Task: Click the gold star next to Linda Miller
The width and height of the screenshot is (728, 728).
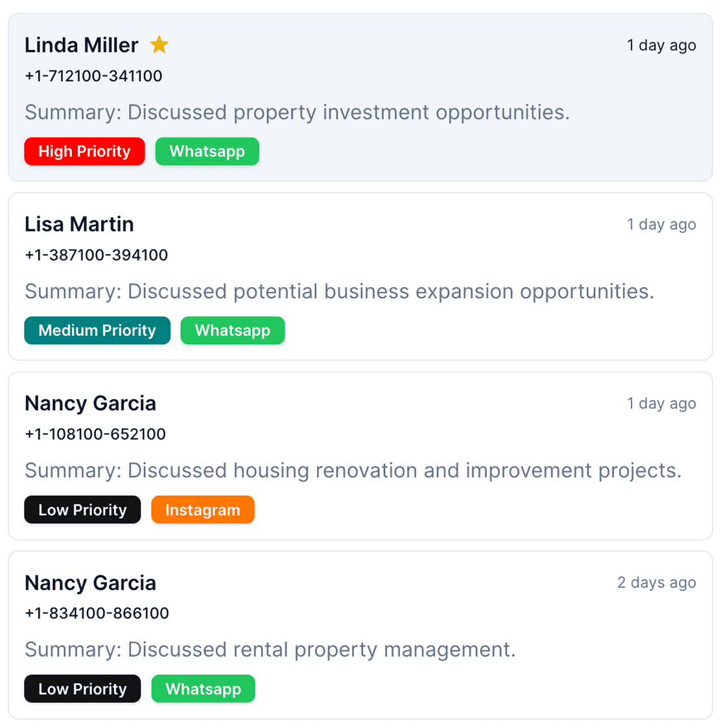Action: click(x=159, y=45)
